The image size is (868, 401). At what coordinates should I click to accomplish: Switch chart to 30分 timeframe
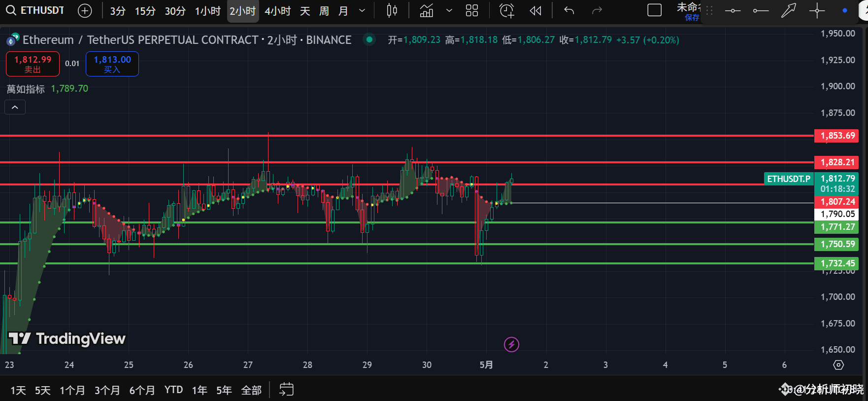175,11
